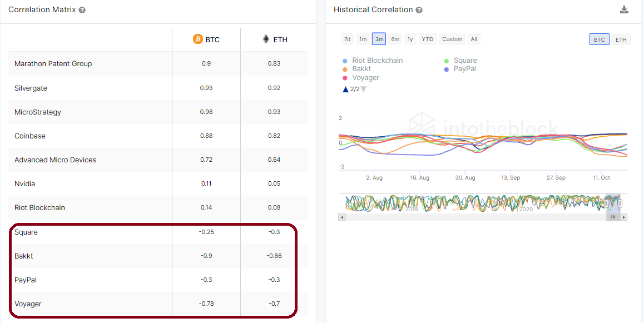Screen dimensions: 644x323
Task: Toggle the PayPal legend series
Action: (x=460, y=69)
